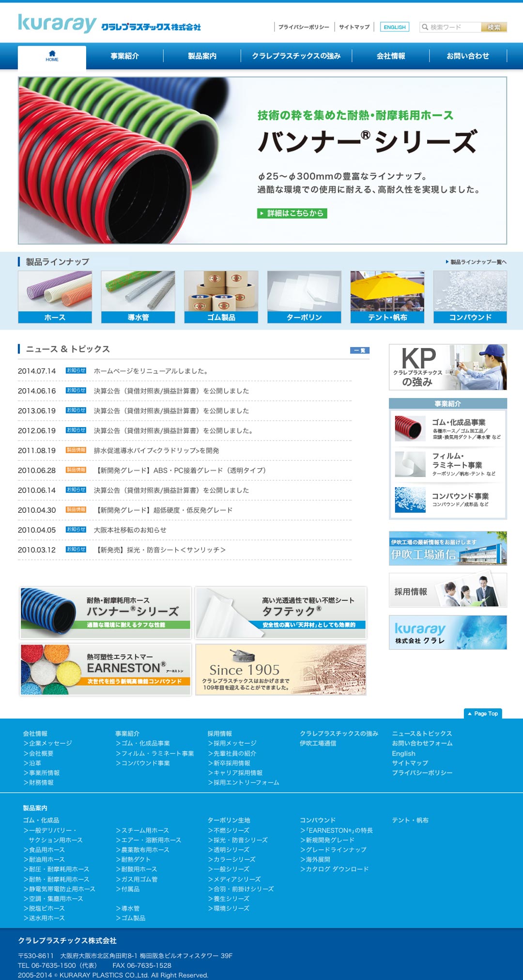The image size is (523, 980).
Task: Open the サイトマップ header link
Action: point(354,27)
